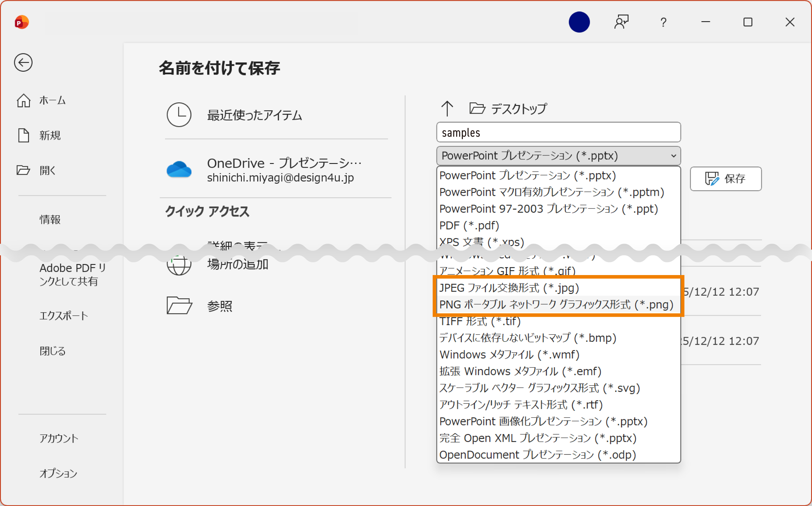The height and width of the screenshot is (506, 812).
Task: Open recent items via the clock icon
Action: [179, 115]
